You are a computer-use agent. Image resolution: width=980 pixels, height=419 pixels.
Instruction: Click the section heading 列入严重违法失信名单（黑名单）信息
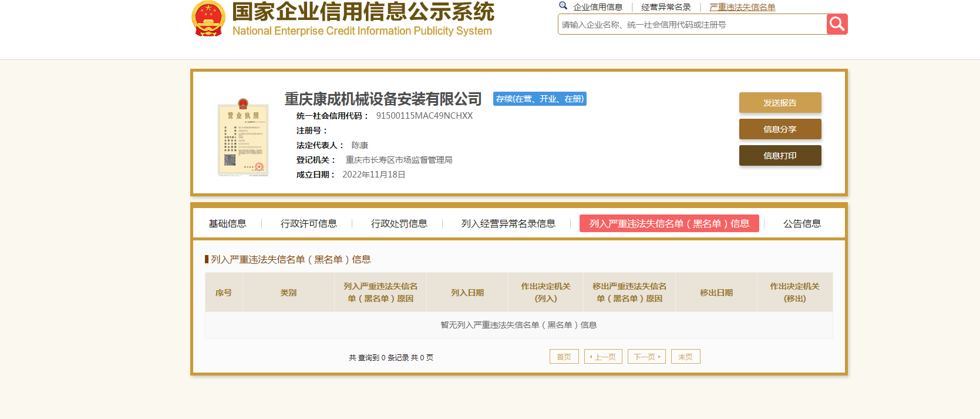pyautogui.click(x=291, y=259)
